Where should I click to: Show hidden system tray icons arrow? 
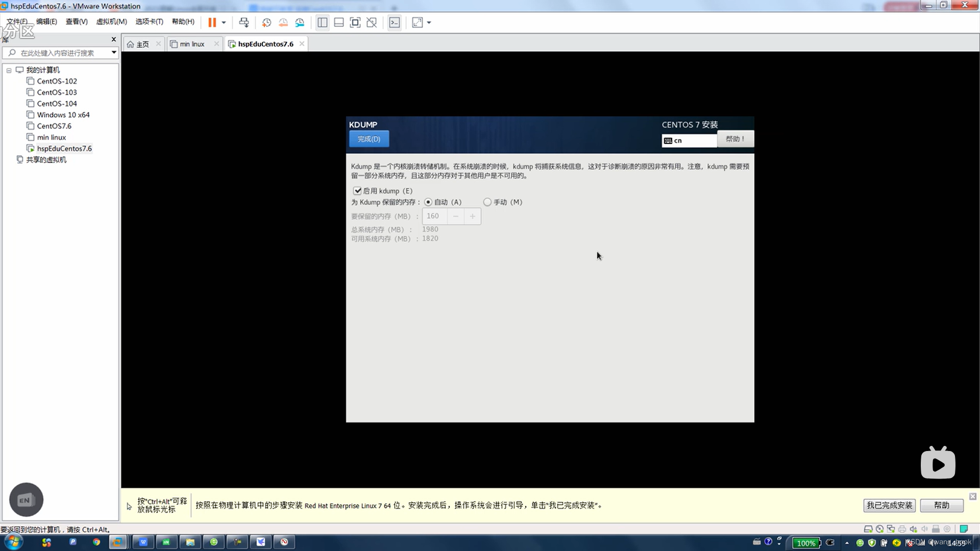pos(847,543)
